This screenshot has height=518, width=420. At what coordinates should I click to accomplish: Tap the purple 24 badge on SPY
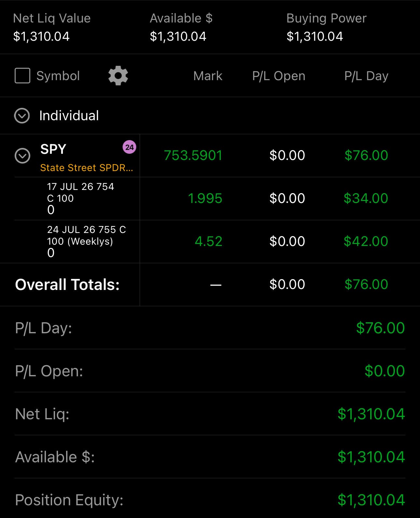coord(129,147)
